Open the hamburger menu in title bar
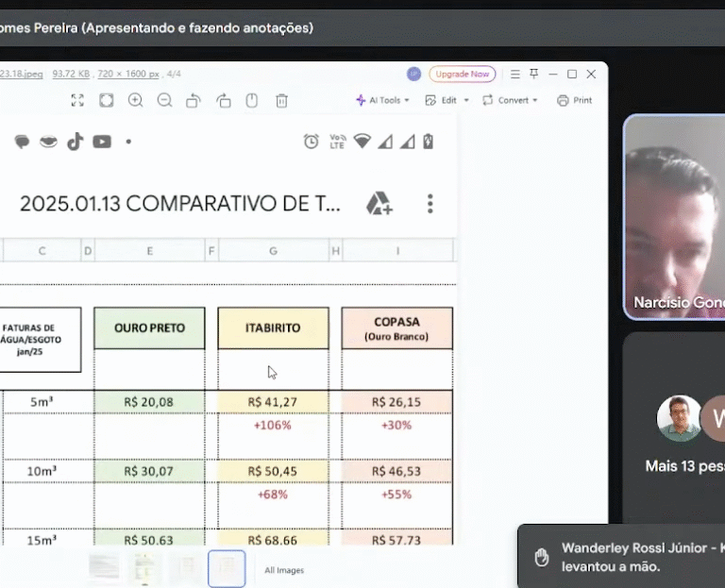 point(514,74)
